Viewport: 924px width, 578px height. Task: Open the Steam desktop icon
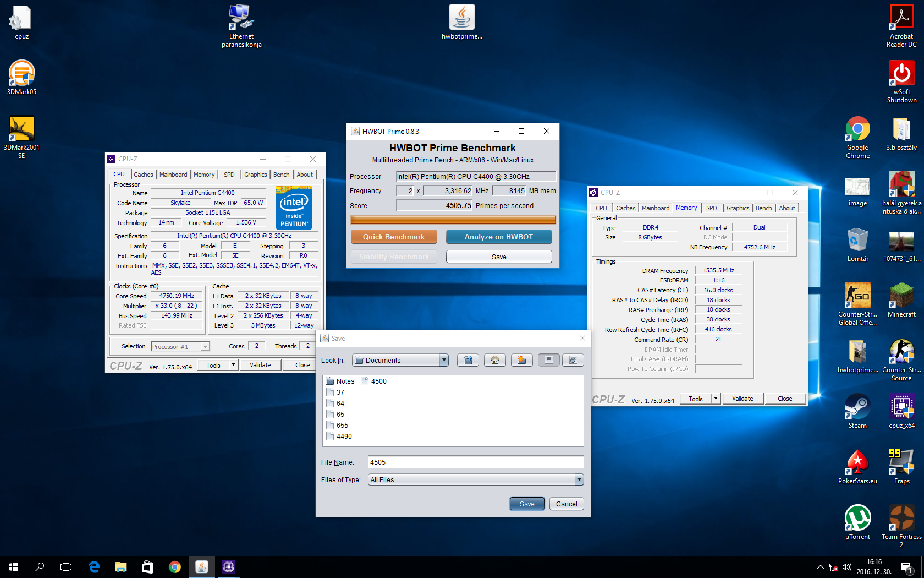[857, 411]
